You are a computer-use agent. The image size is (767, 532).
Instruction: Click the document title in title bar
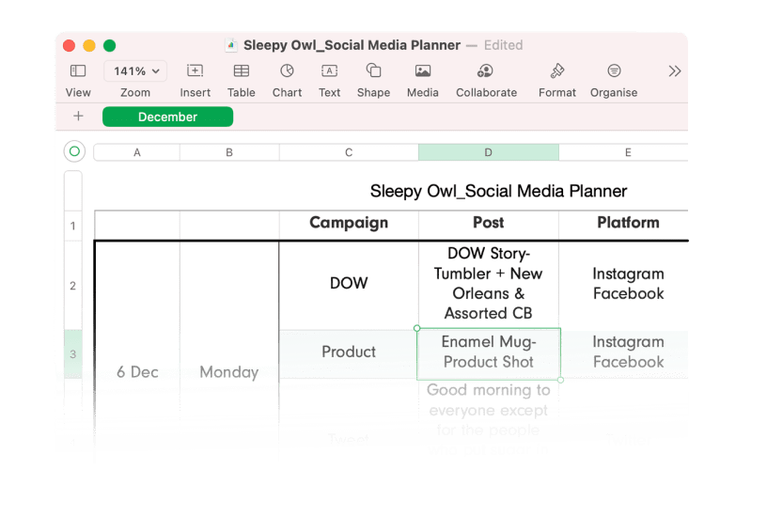pyautogui.click(x=352, y=45)
